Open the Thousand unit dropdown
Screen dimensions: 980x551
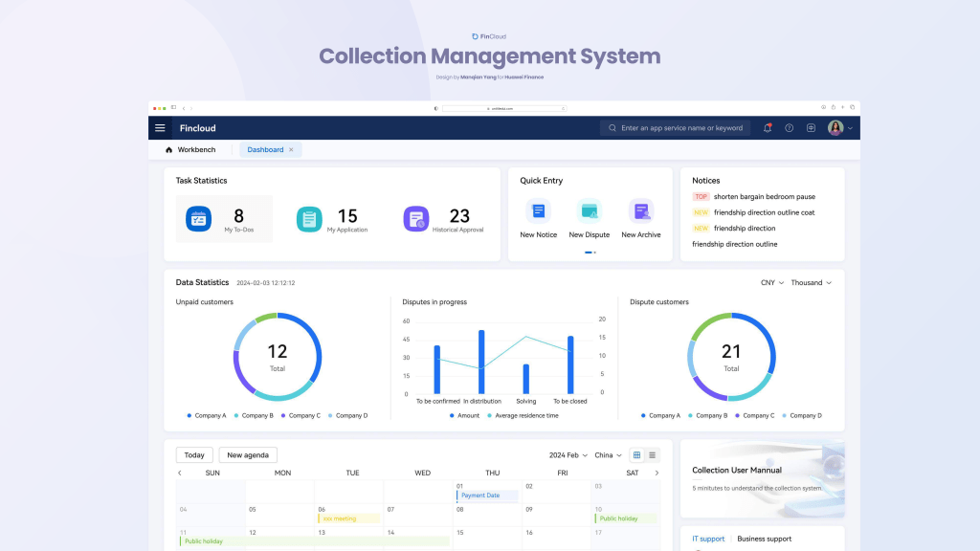coord(811,283)
